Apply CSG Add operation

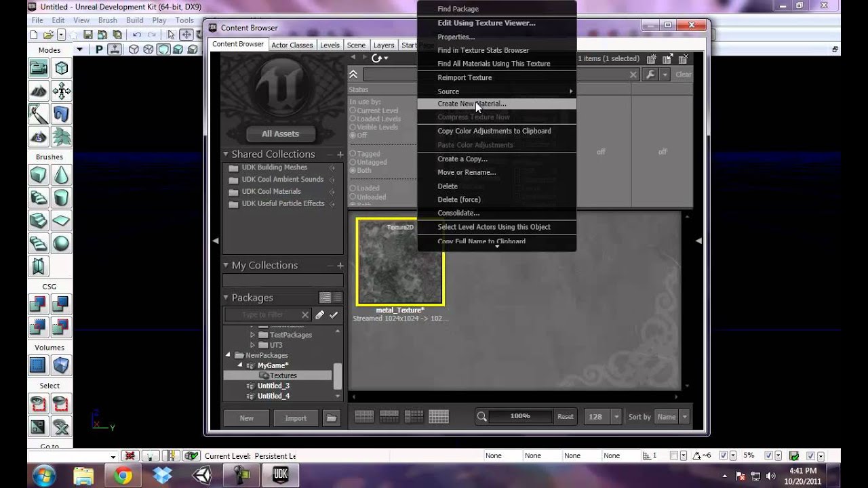click(38, 304)
